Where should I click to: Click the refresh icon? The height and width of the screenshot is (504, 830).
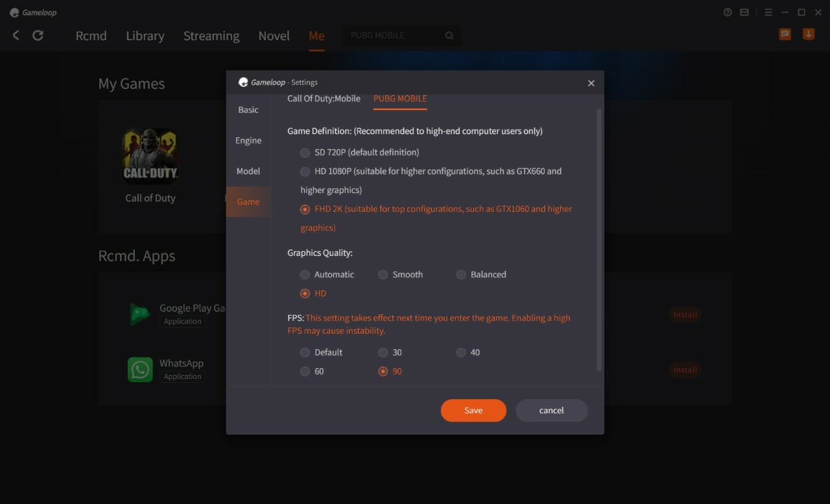pos(38,36)
